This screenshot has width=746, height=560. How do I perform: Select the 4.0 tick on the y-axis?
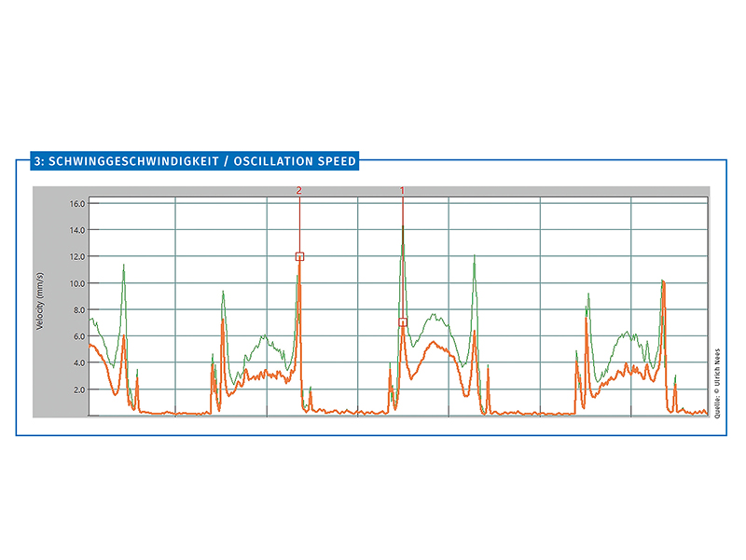(x=77, y=363)
